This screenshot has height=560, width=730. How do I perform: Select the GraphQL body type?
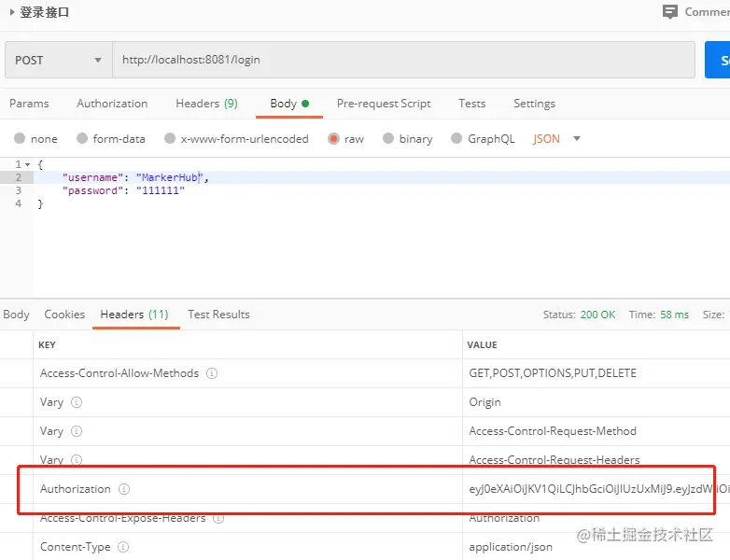[456, 139]
